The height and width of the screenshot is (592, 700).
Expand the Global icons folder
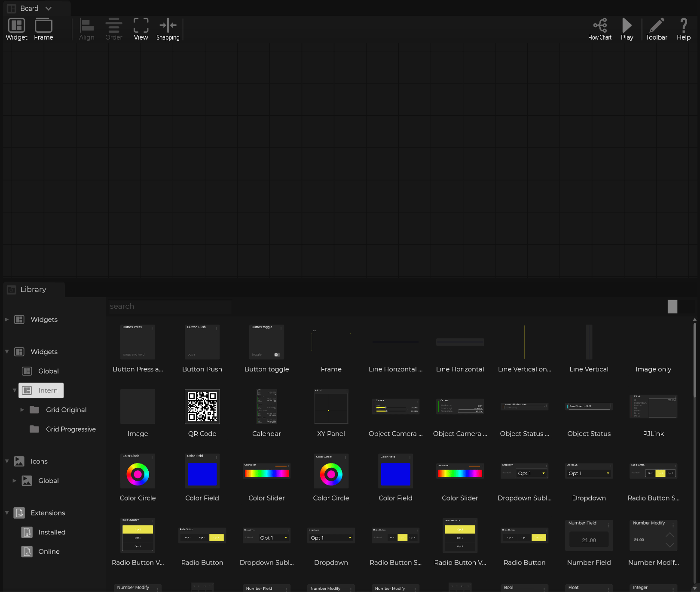(x=15, y=481)
